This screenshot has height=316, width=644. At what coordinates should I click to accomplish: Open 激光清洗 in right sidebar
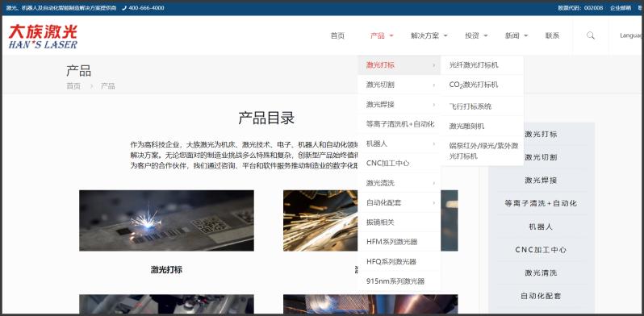[x=542, y=272]
